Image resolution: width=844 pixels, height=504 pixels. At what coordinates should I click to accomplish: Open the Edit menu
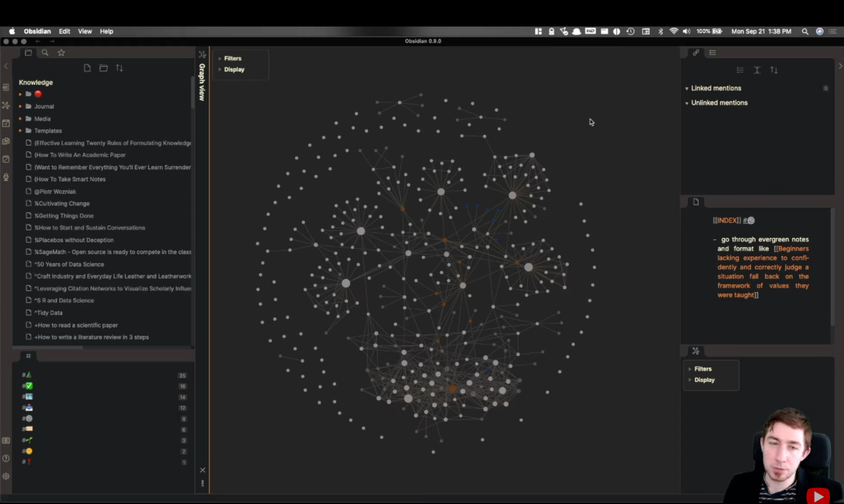point(64,31)
